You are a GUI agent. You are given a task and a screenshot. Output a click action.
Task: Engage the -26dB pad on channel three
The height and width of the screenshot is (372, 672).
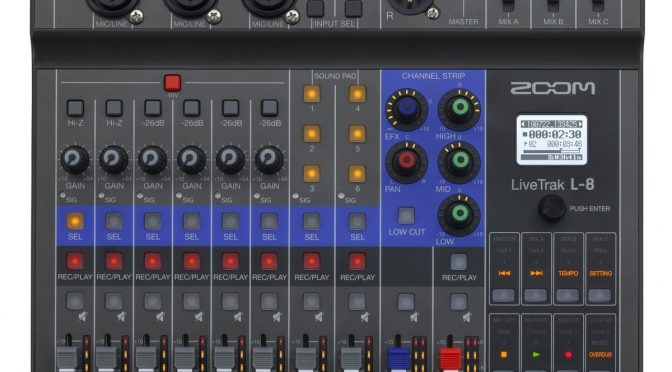tap(153, 108)
